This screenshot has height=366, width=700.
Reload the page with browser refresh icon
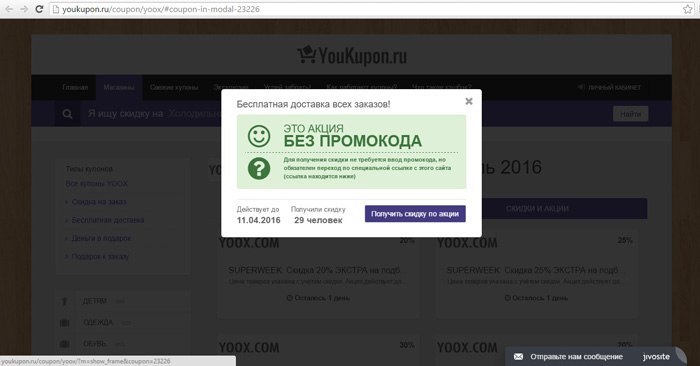pyautogui.click(x=39, y=9)
